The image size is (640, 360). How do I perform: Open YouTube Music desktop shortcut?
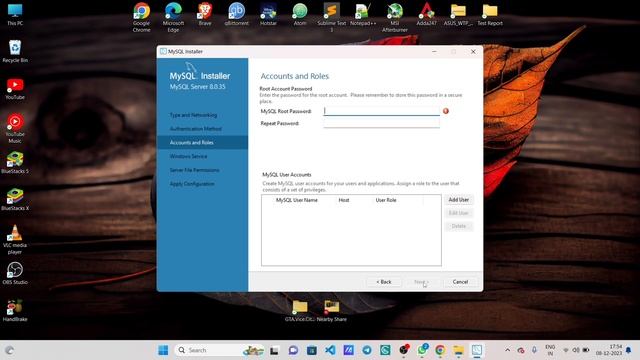(x=15, y=128)
